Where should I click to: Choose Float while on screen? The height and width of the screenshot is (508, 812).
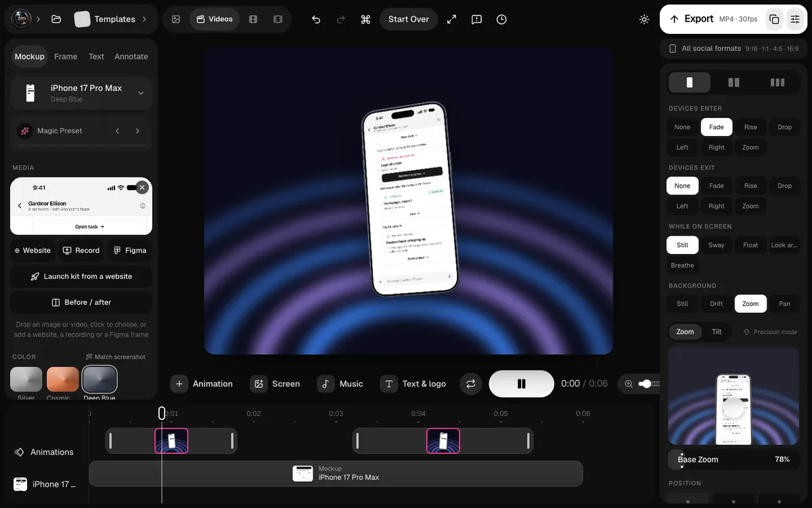click(x=750, y=245)
